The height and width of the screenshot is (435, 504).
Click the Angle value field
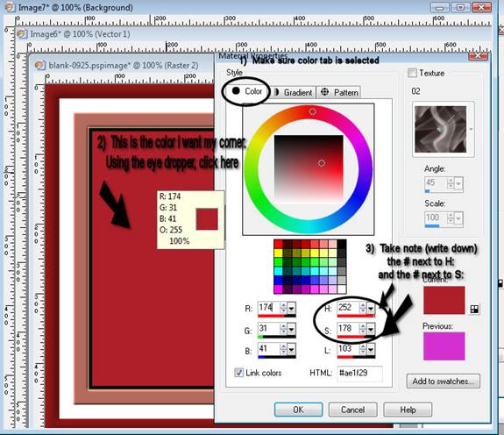(x=436, y=183)
